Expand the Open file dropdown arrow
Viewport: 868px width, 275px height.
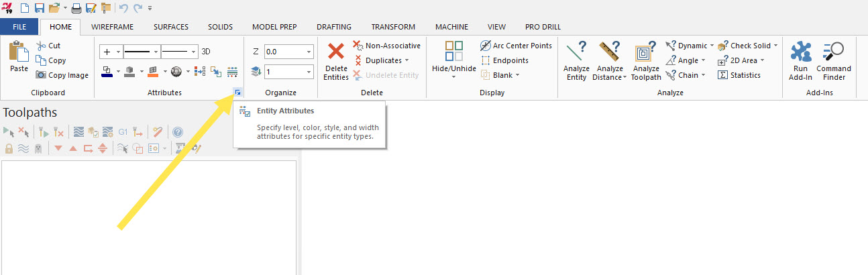pyautogui.click(x=65, y=8)
